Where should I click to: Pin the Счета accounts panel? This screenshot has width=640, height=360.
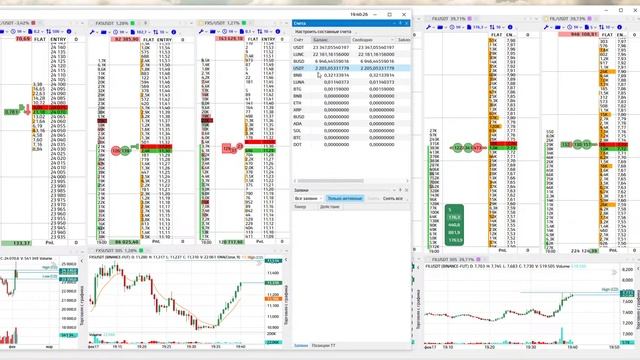tap(400, 23)
